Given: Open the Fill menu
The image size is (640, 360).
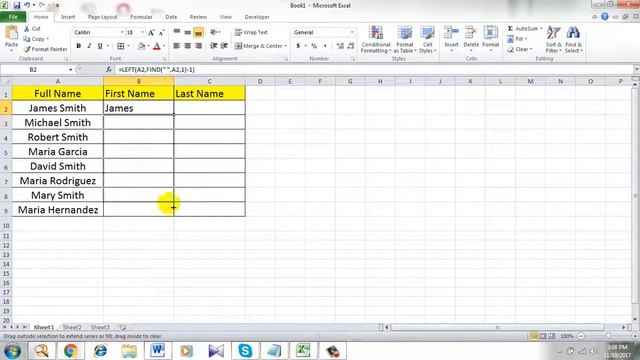Looking at the screenshot, I should click(x=517, y=39).
